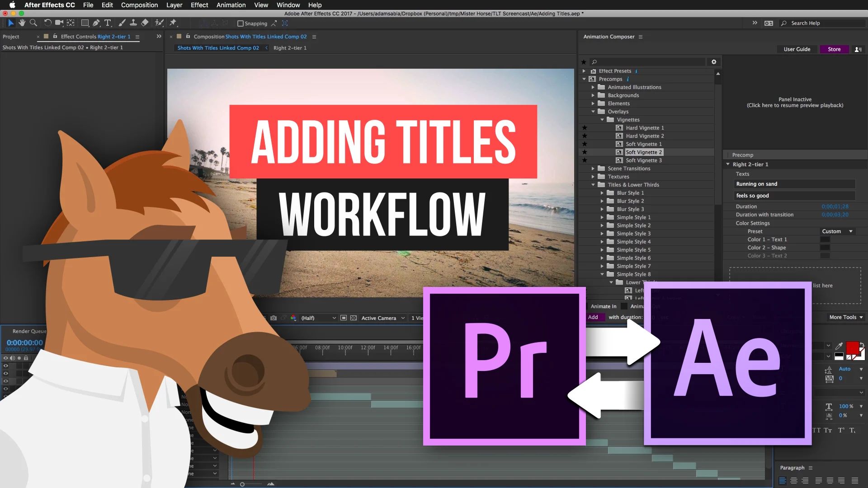868x488 pixels.
Task: Click the red fill color swatch
Action: [852, 347]
